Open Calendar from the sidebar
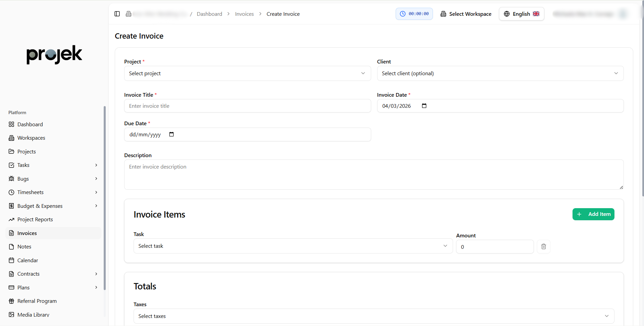This screenshot has height=326, width=644. (28, 261)
